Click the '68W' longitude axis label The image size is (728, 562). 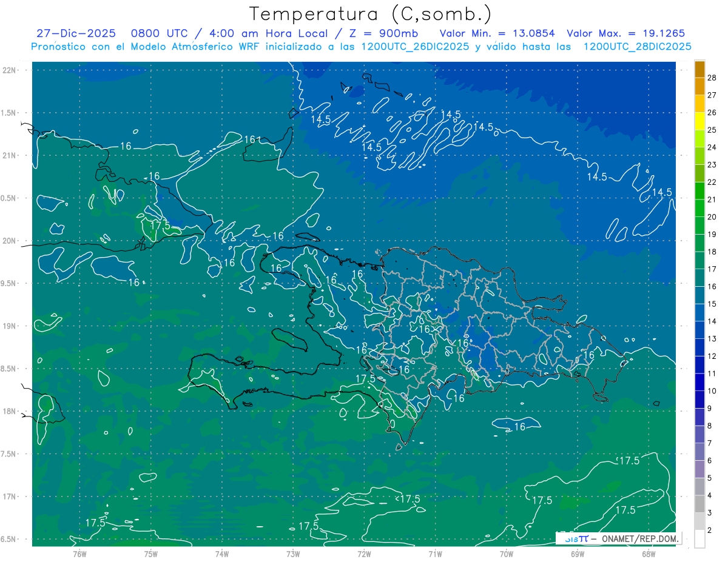649,554
